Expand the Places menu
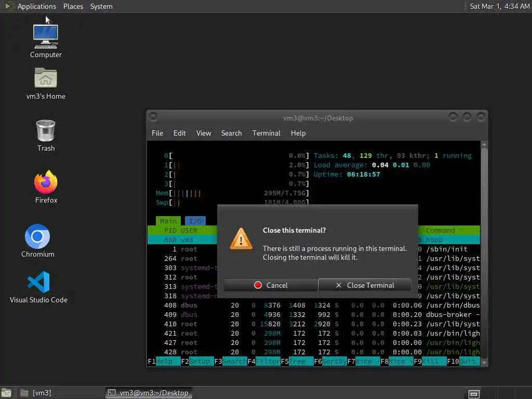This screenshot has height=399, width=532. click(73, 6)
